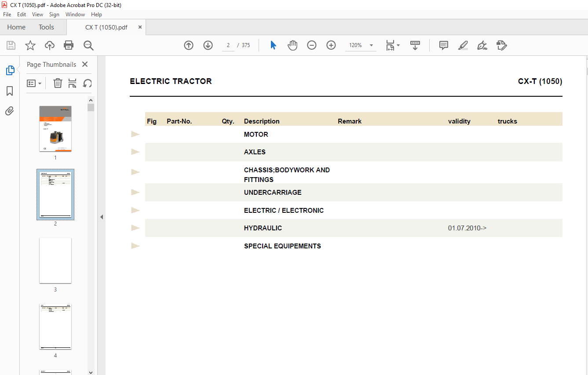This screenshot has height=375, width=588.
Task: Open the Sign document pen tool
Action: (482, 45)
